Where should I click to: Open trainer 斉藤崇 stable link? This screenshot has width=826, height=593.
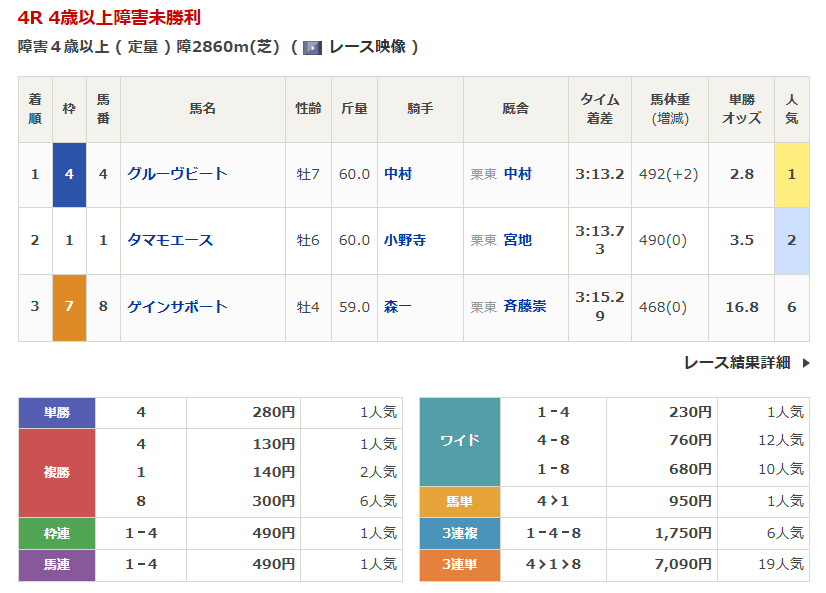coord(525,307)
